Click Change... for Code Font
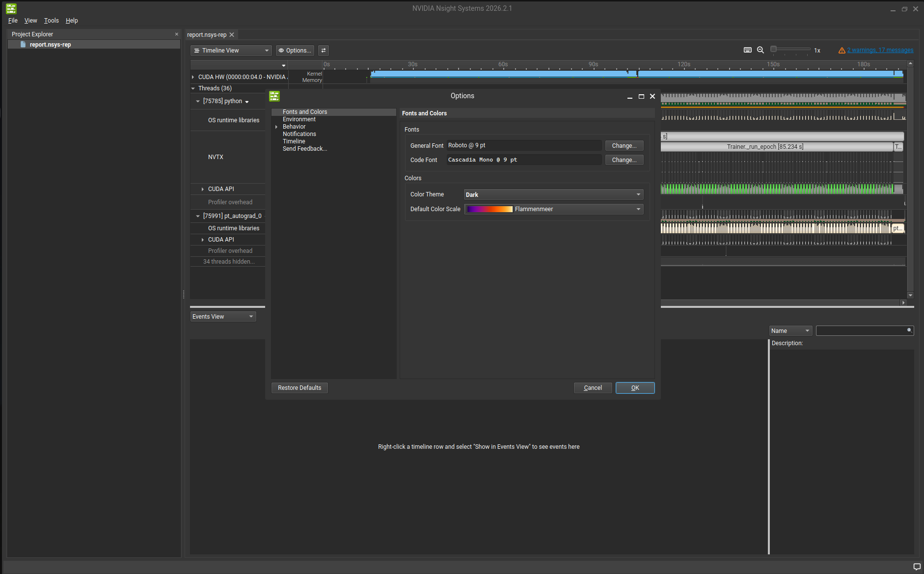 pyautogui.click(x=624, y=160)
